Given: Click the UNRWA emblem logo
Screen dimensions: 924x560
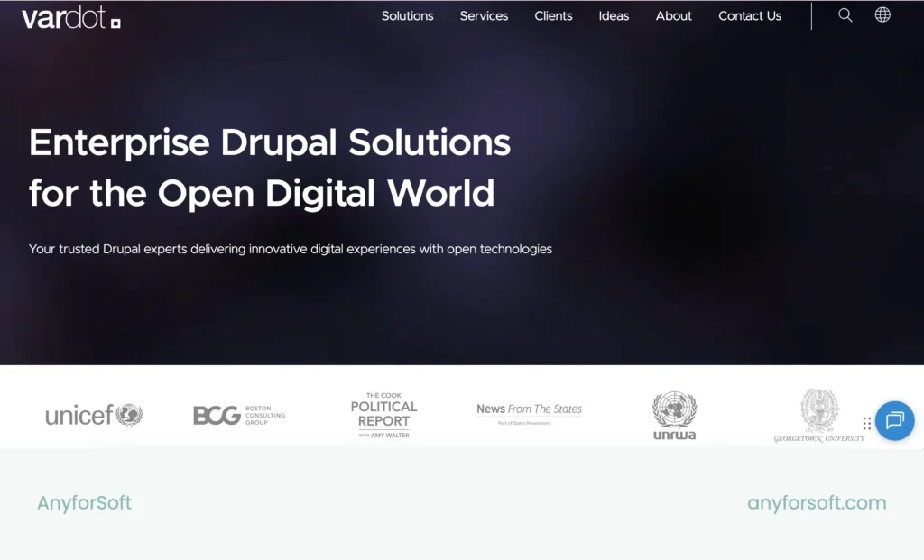Looking at the screenshot, I should coord(674,416).
